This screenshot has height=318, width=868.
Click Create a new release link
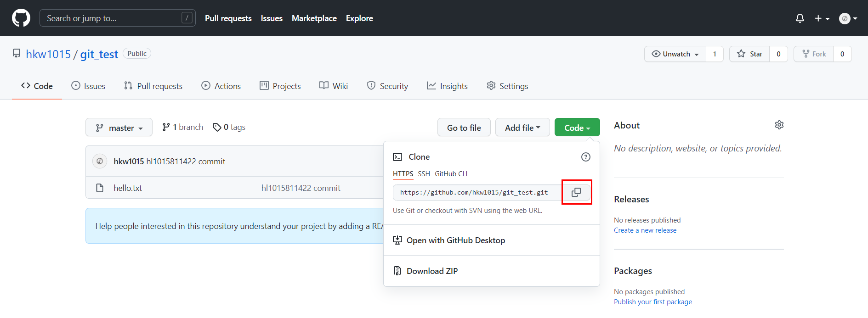[645, 230]
